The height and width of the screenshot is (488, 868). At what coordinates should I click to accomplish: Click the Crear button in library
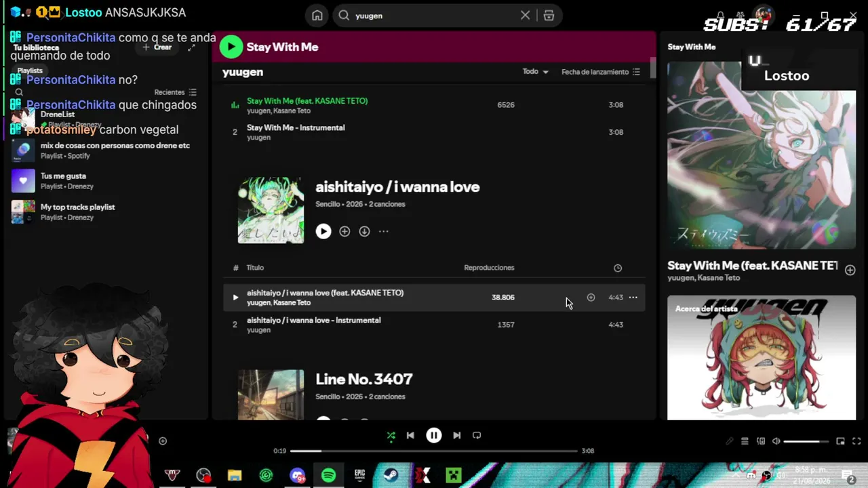pyautogui.click(x=157, y=47)
